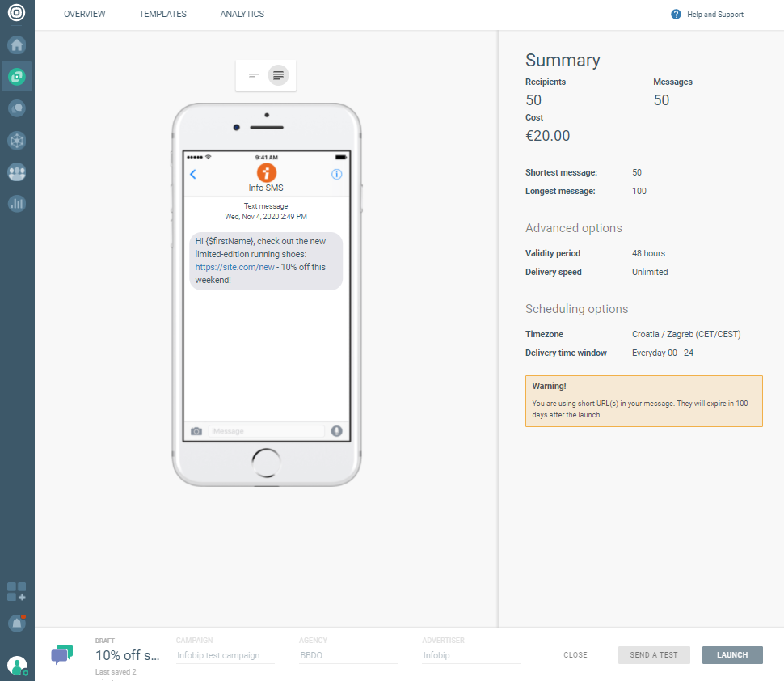Click the microphone icon in phone preview

pyautogui.click(x=336, y=431)
